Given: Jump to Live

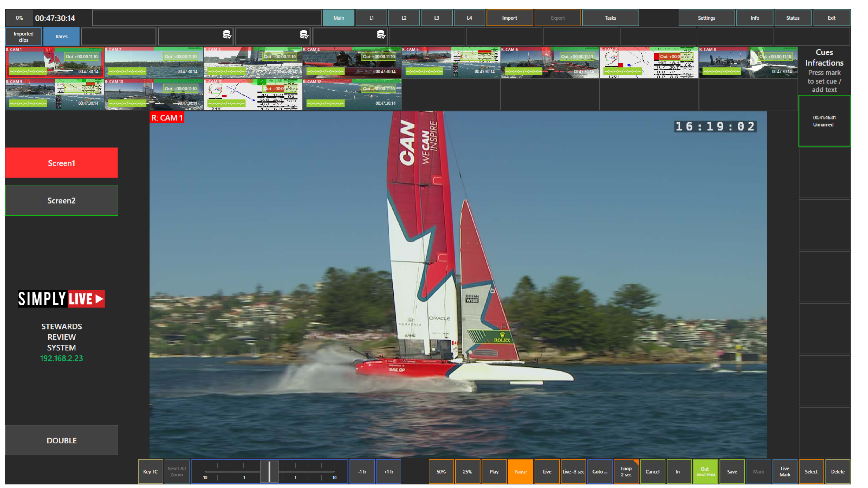Looking at the screenshot, I should [x=547, y=472].
